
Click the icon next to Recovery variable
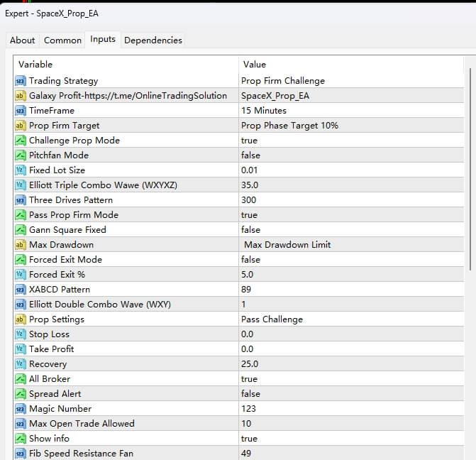click(x=20, y=364)
